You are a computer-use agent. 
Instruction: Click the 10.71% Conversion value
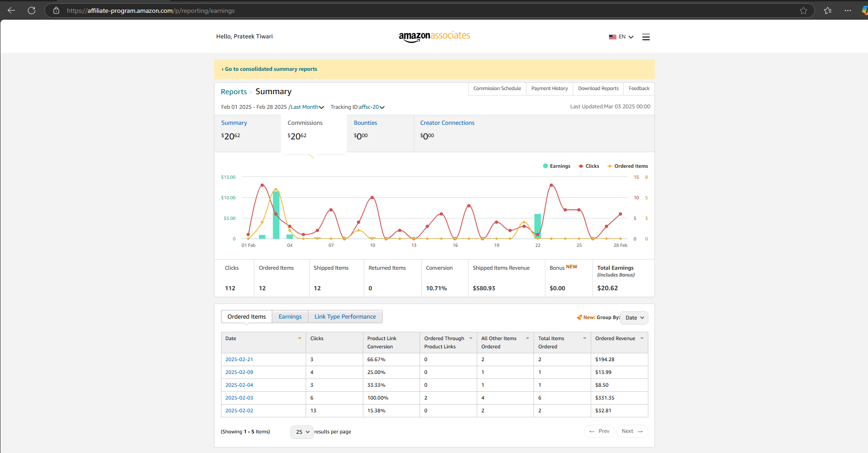pos(437,288)
